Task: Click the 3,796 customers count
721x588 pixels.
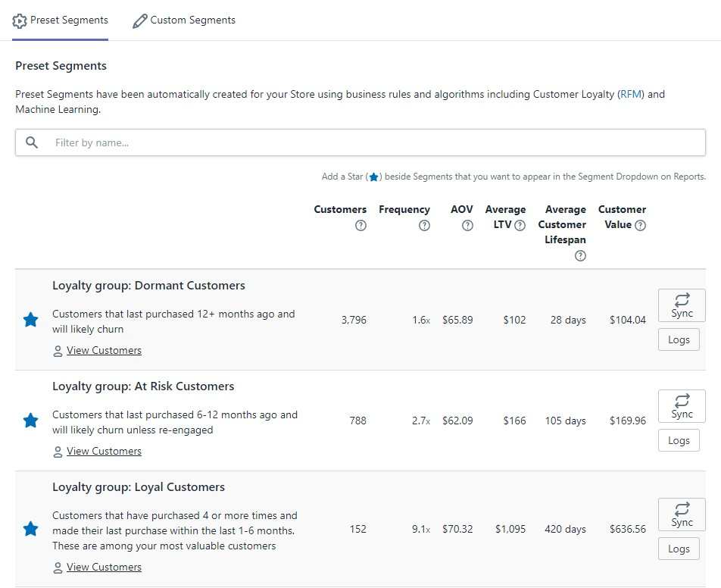Action: [354, 321]
